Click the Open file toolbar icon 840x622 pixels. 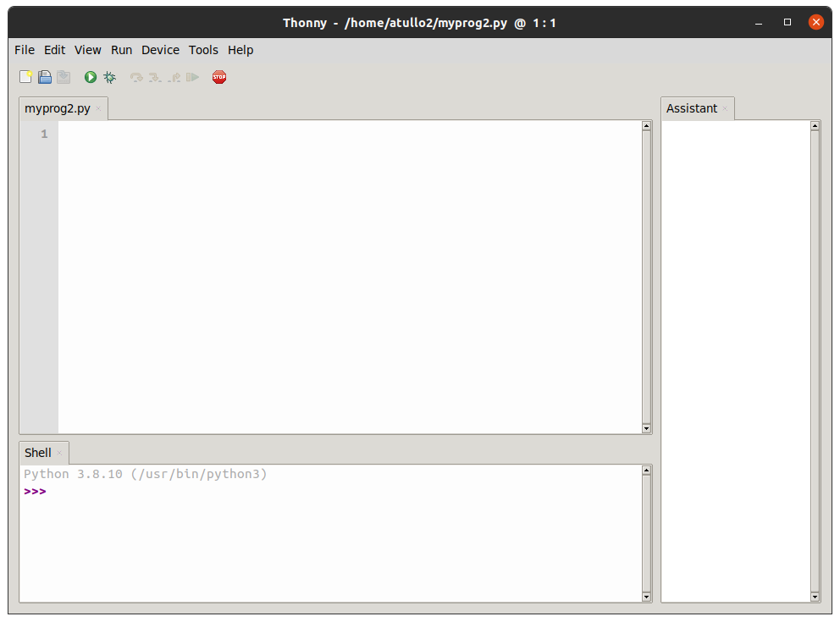[45, 77]
